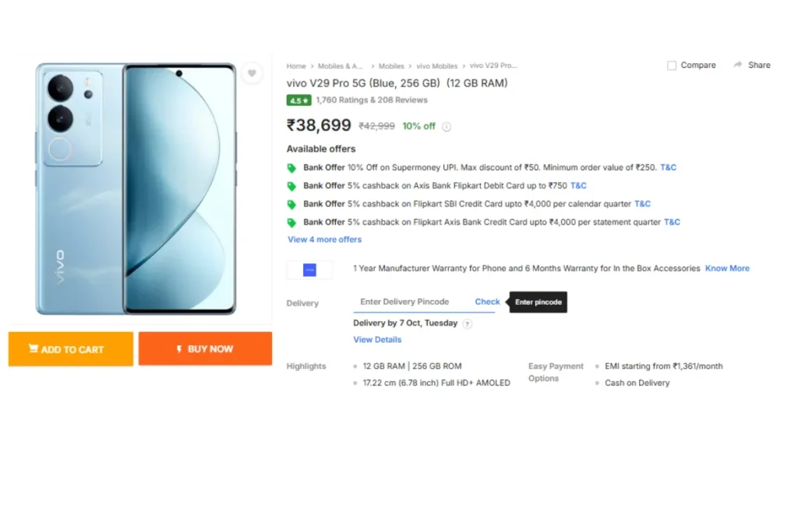Screen dimensions: 798x532
Task: Click the green tag icon for Axis Debit offer
Action: [x=291, y=186]
